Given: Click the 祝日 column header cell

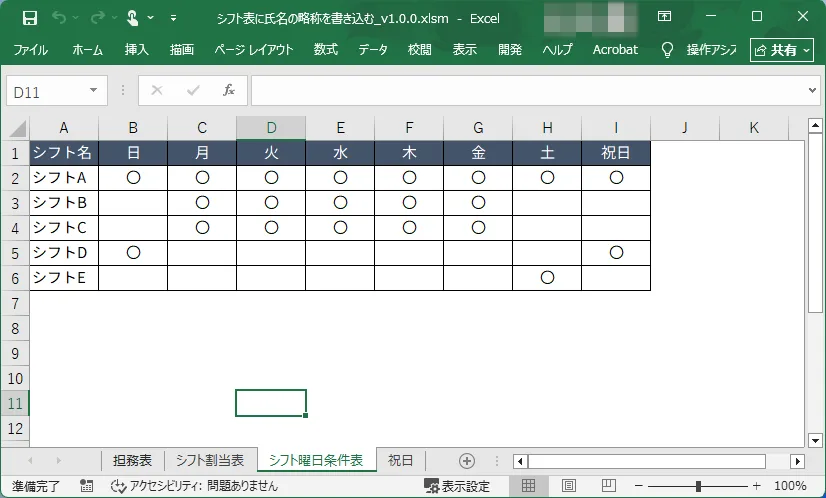Looking at the screenshot, I should pyautogui.click(x=616, y=153).
